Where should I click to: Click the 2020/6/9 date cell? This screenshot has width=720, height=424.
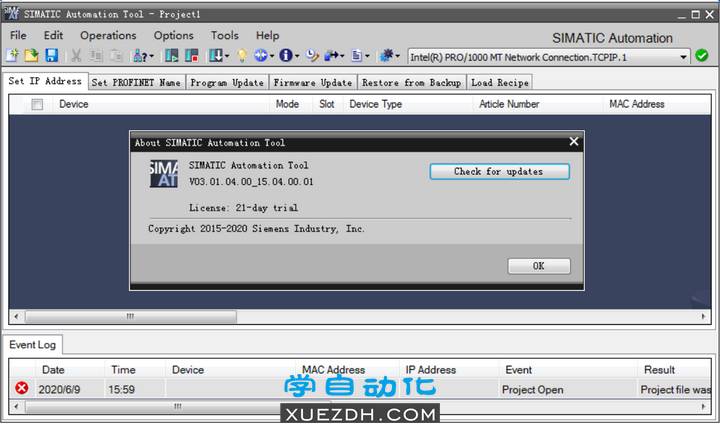point(70,390)
